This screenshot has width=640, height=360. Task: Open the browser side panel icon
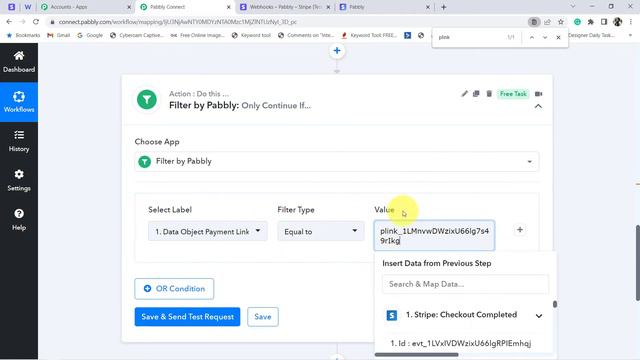click(x=604, y=22)
